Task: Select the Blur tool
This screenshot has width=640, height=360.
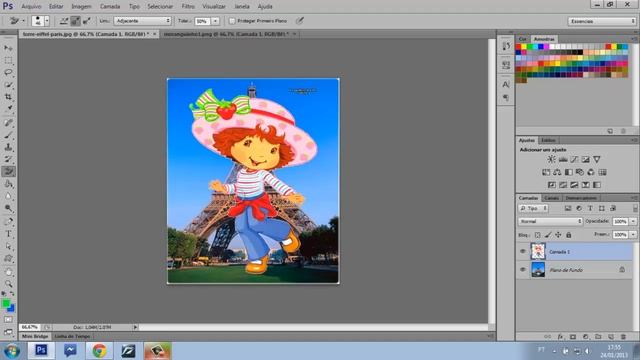Action: pyautogui.click(x=8, y=196)
